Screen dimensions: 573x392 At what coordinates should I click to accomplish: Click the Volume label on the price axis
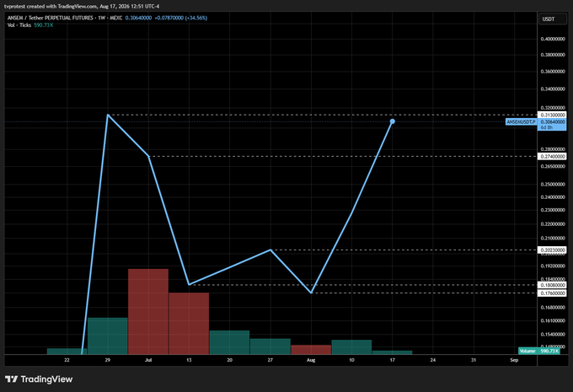pyautogui.click(x=527, y=351)
